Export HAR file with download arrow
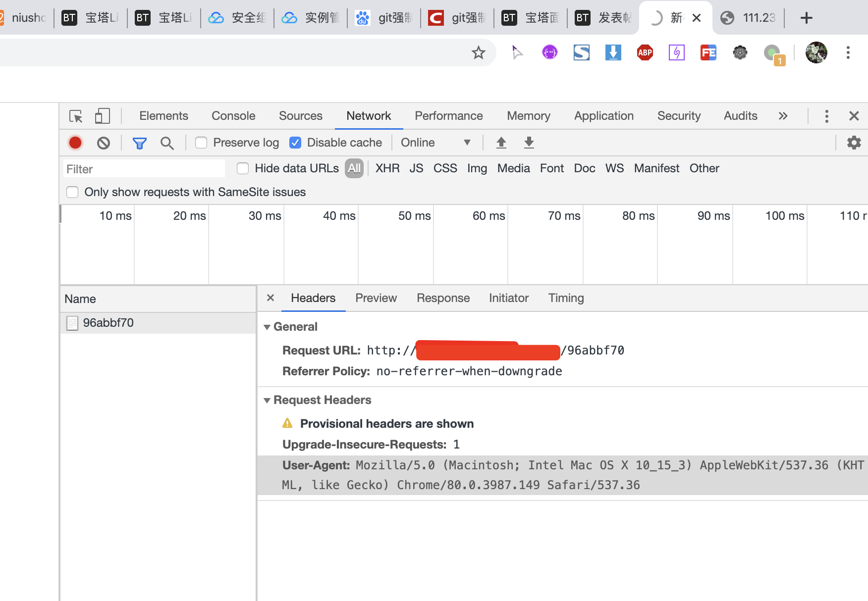The height and width of the screenshot is (601, 868). point(529,143)
